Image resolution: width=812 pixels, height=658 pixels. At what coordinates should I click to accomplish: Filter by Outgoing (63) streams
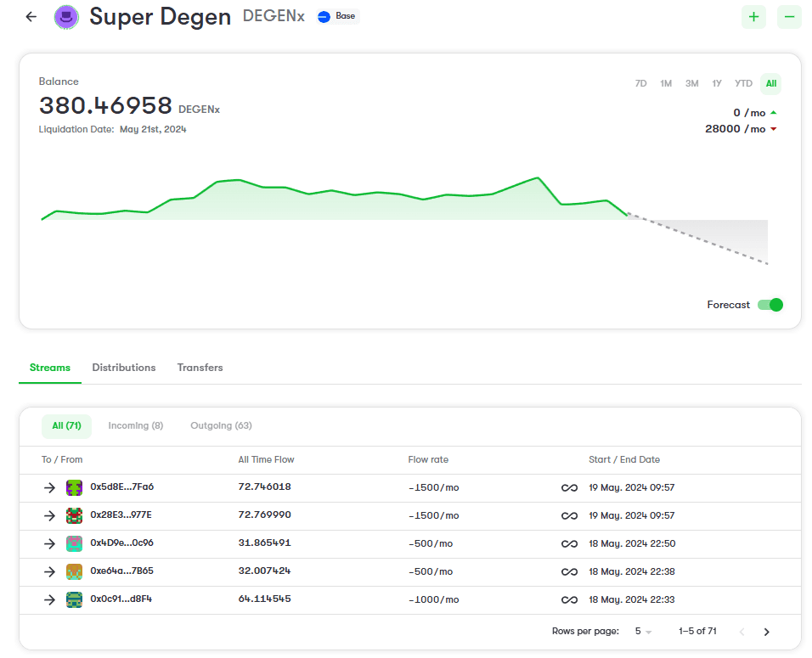click(x=221, y=426)
